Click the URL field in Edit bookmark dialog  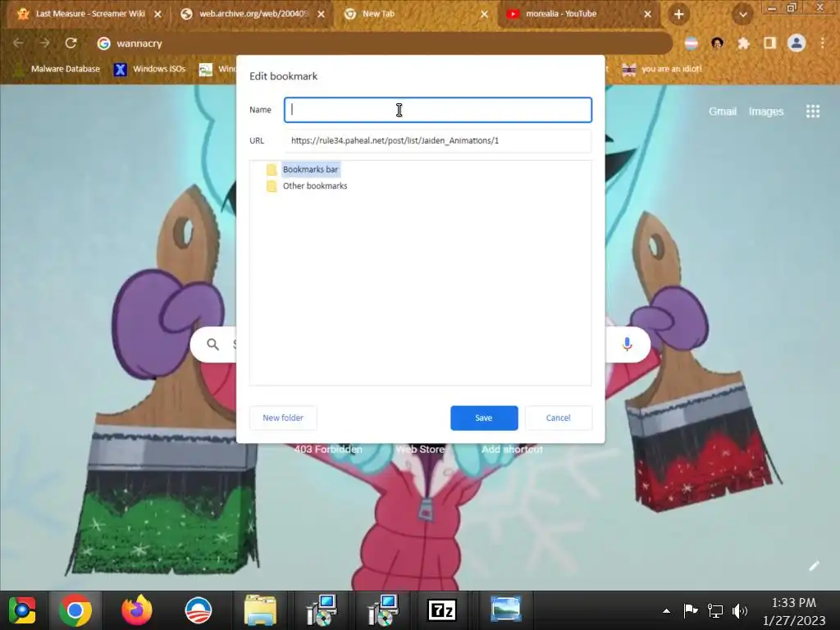click(438, 140)
